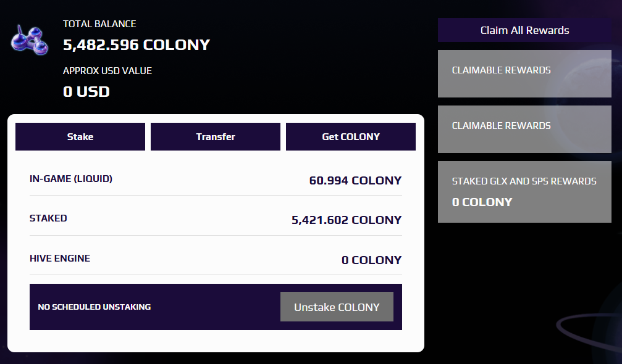Open the second Claimable Rewards card
Image resolution: width=622 pixels, height=364 pixels.
point(524,129)
